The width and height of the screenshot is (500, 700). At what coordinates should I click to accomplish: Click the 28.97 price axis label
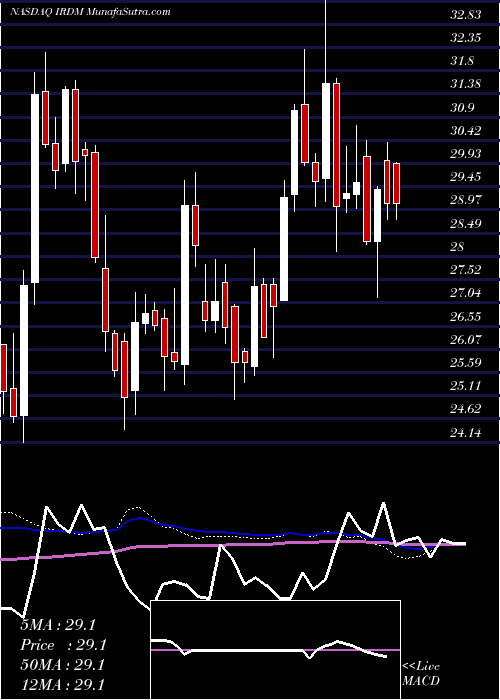click(x=466, y=200)
